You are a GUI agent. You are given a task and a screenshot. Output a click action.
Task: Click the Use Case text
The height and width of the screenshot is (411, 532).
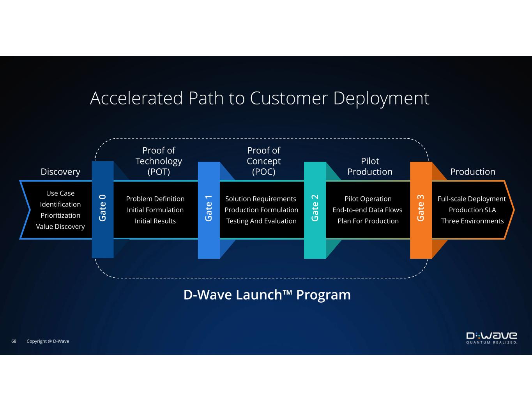click(x=60, y=193)
